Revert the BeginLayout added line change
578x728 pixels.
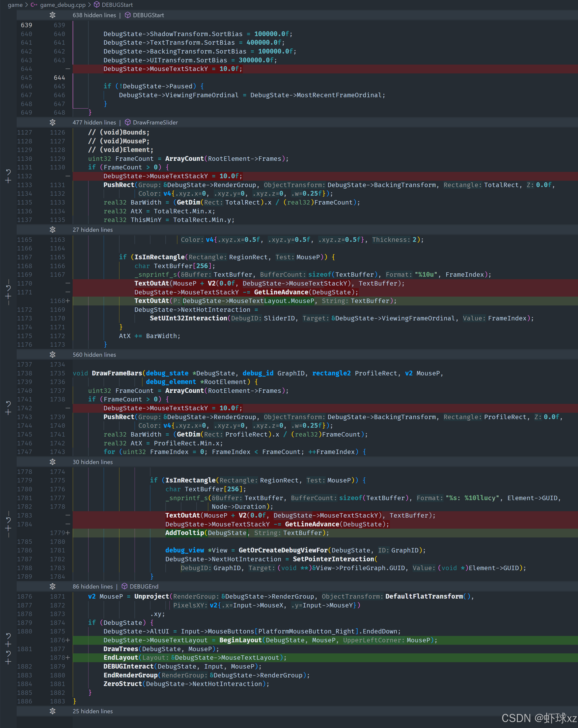[8, 636]
